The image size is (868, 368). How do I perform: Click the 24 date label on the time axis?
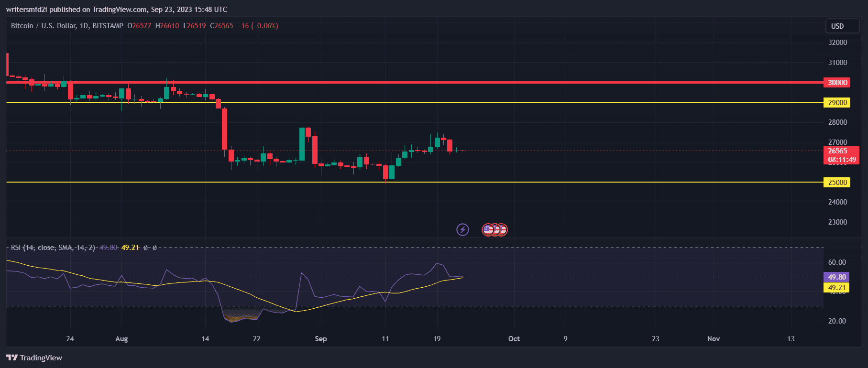(70, 339)
